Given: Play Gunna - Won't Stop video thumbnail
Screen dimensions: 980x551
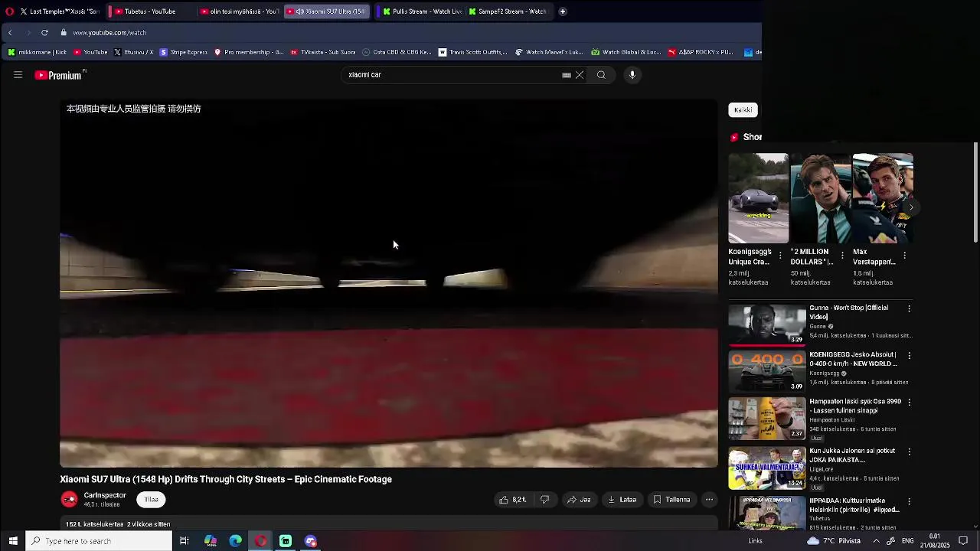Looking at the screenshot, I should 766,324.
